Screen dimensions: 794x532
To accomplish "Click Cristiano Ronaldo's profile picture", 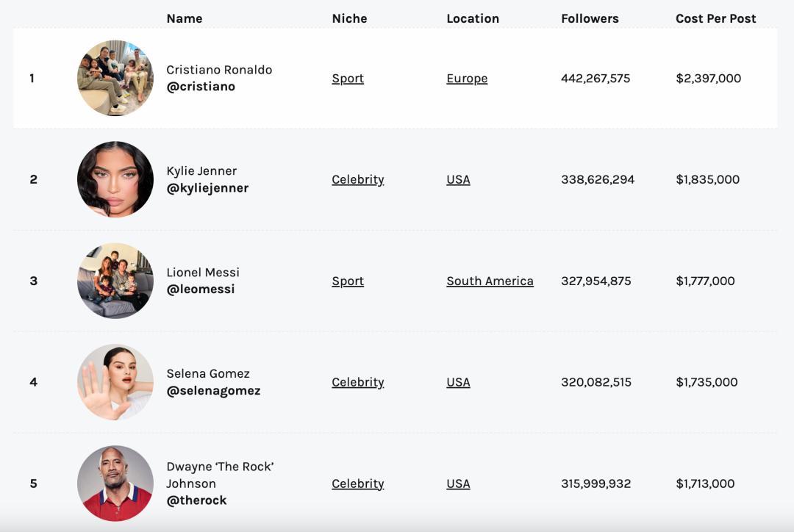I will [x=115, y=79].
